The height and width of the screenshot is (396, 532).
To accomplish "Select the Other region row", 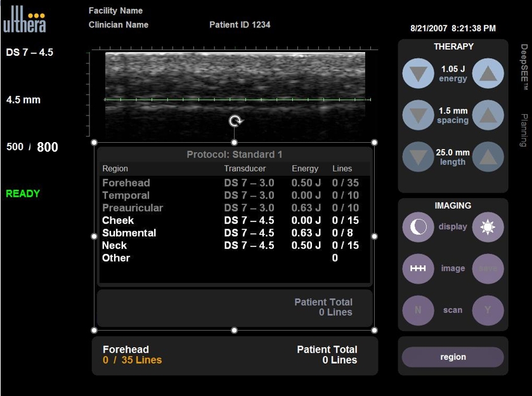I will (234, 258).
